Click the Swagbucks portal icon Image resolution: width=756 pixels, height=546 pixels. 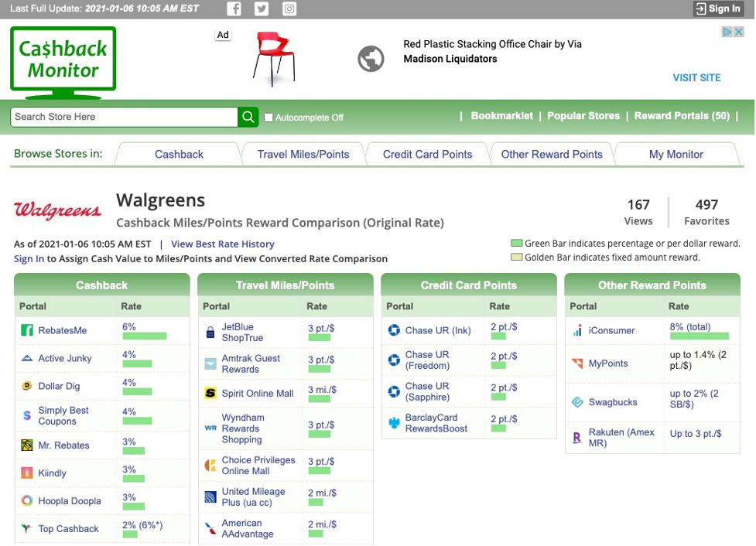tap(577, 402)
